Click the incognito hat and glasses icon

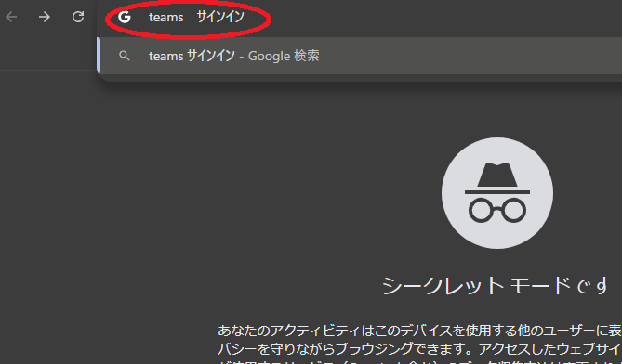497,193
